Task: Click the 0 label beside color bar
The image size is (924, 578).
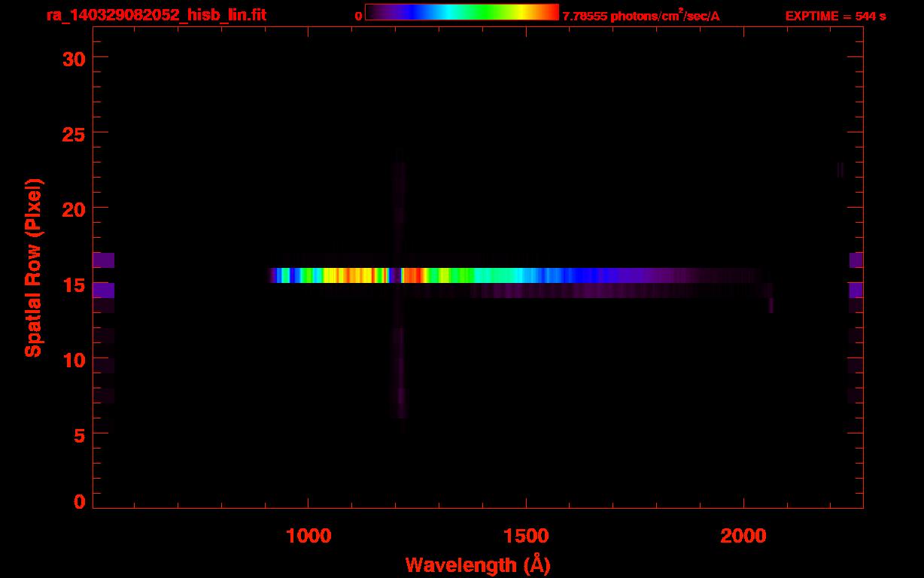Action: pos(359,16)
